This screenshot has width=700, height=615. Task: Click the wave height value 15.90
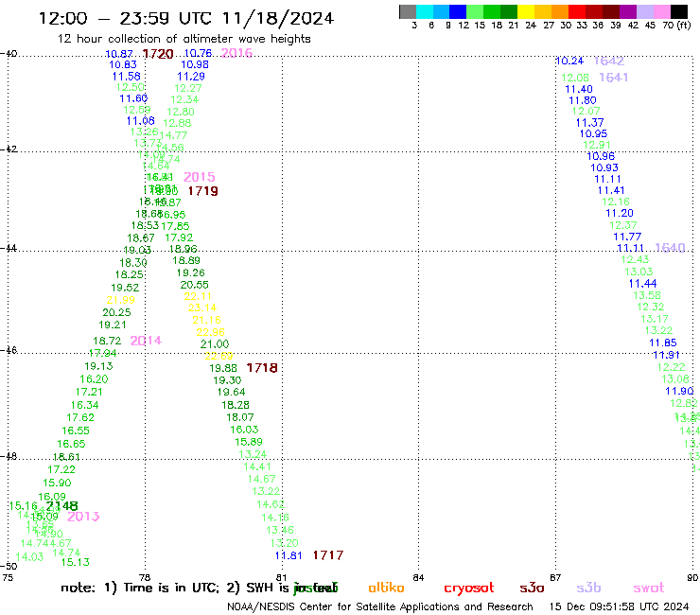point(57,483)
